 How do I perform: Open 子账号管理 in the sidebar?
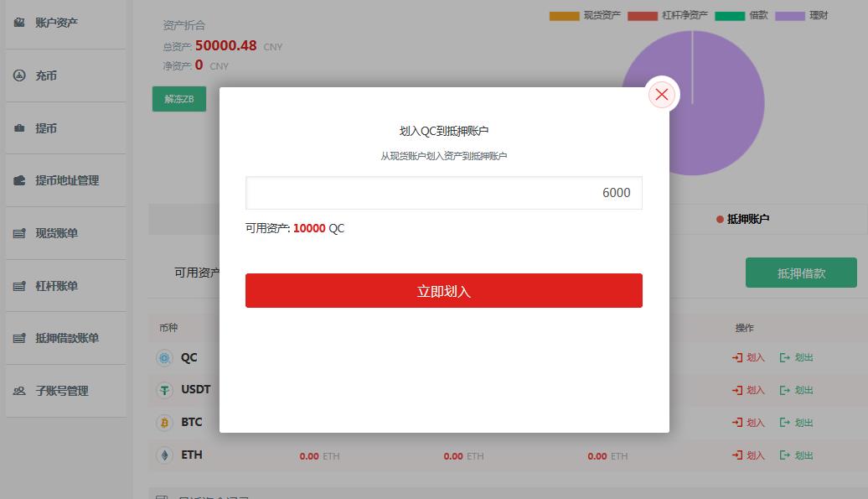(62, 391)
